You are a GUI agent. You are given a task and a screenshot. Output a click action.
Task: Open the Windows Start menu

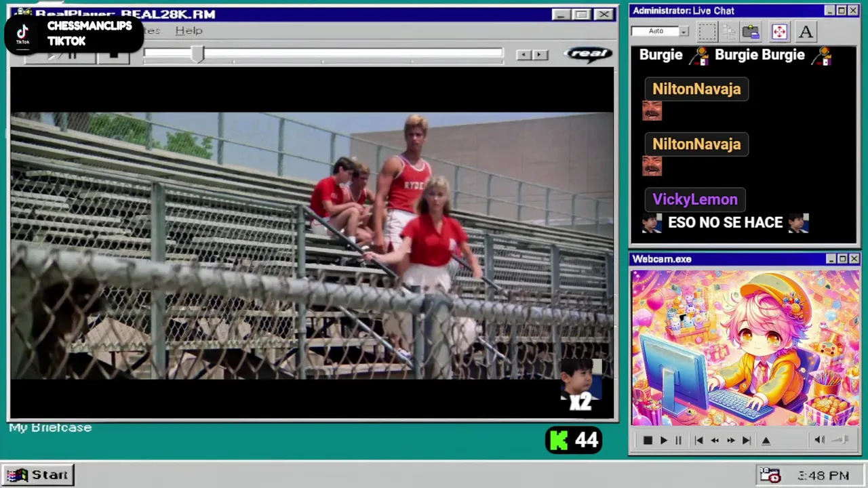(38, 474)
